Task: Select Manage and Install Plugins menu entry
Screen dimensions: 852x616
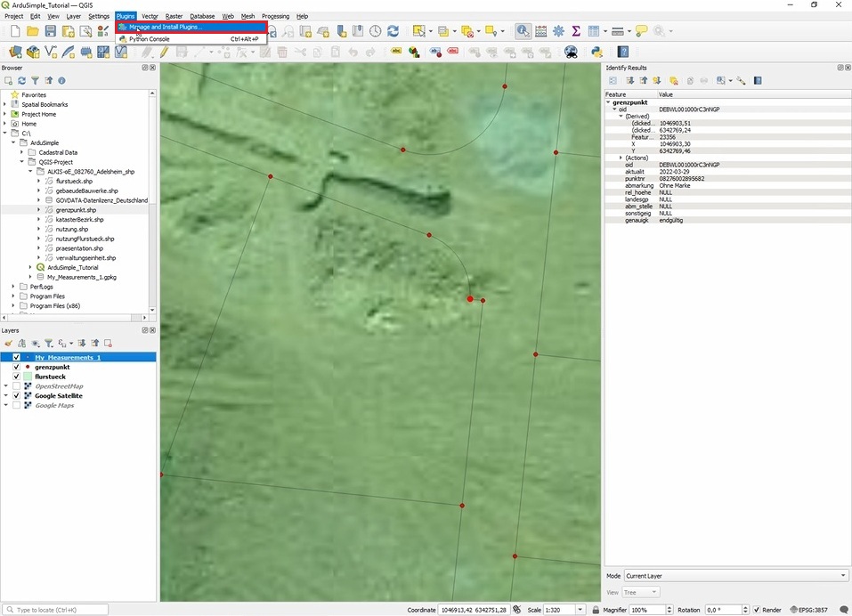Action: pyautogui.click(x=166, y=27)
